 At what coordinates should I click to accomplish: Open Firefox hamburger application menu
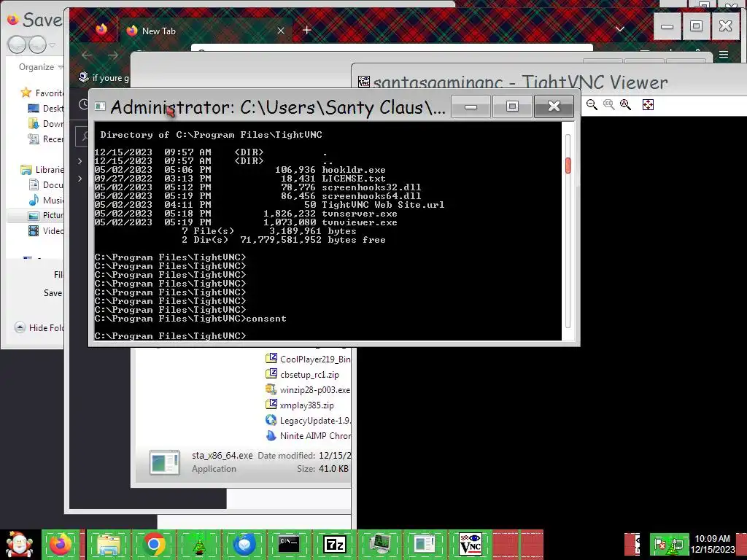[x=723, y=55]
